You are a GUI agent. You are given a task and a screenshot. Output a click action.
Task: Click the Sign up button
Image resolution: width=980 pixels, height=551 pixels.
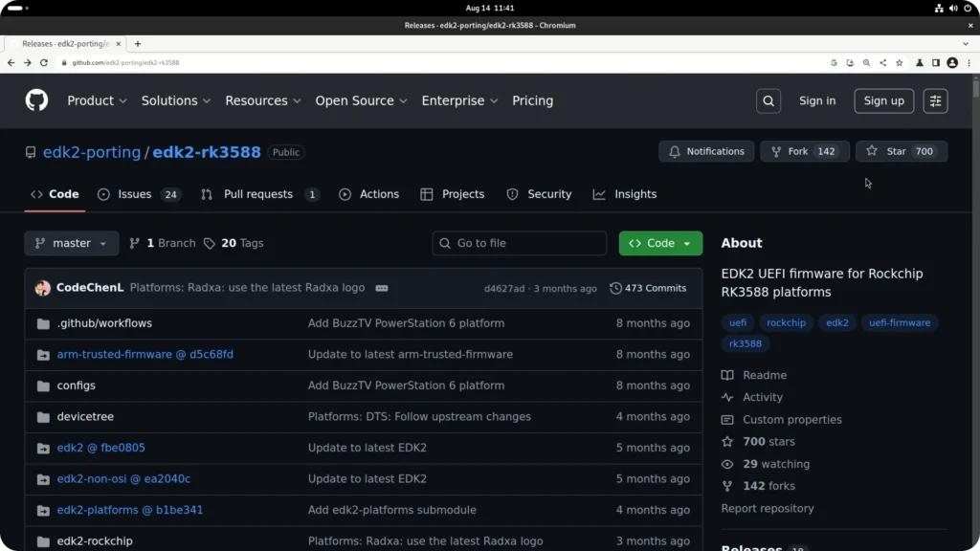pos(883,100)
